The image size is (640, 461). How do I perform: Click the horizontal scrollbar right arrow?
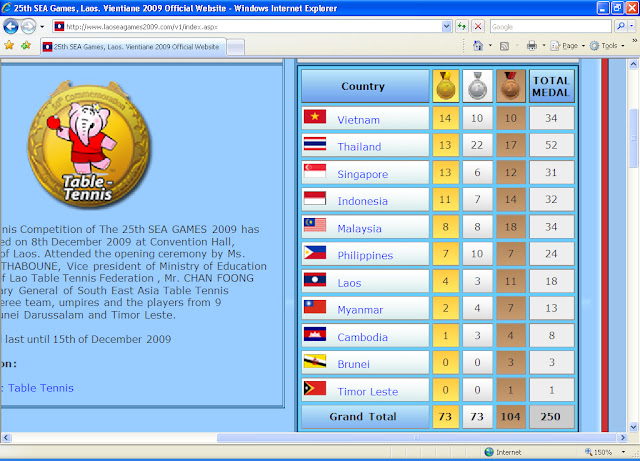tap(622, 437)
